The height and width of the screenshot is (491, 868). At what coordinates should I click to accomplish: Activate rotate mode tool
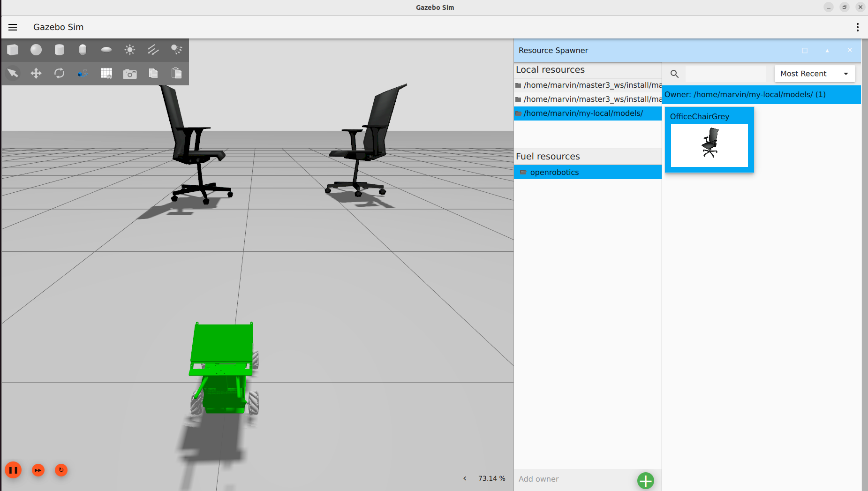pyautogui.click(x=60, y=73)
